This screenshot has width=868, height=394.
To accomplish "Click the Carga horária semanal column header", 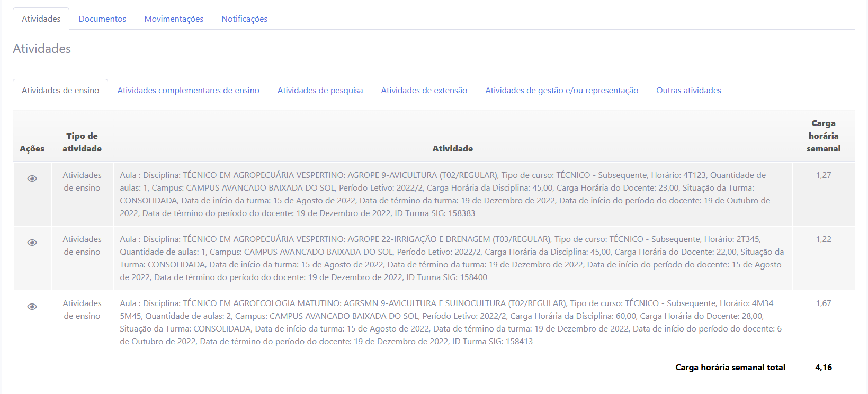I will click(823, 136).
